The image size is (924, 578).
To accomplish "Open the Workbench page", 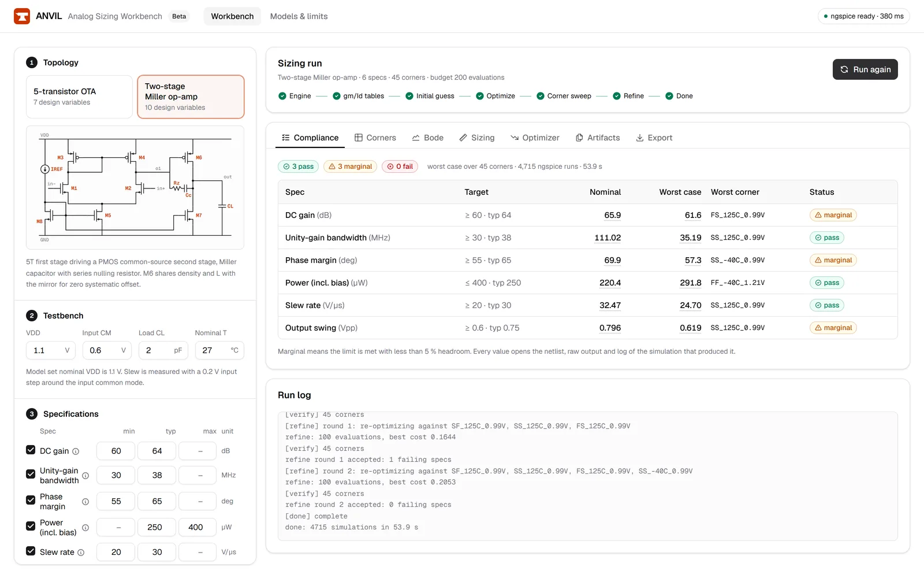I will [x=232, y=16].
